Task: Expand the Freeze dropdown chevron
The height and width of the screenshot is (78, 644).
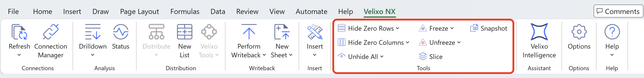Action: pyautogui.click(x=452, y=28)
